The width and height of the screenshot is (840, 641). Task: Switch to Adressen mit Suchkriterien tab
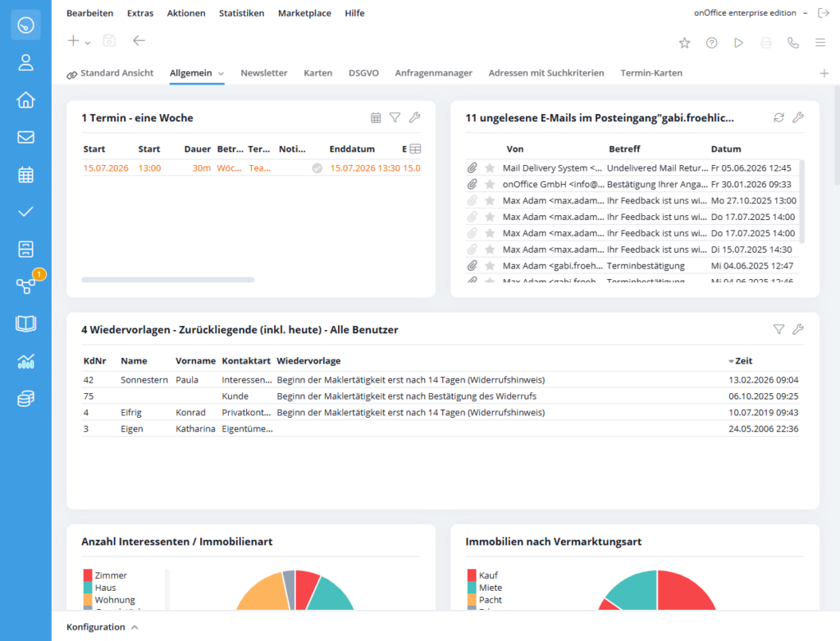546,73
